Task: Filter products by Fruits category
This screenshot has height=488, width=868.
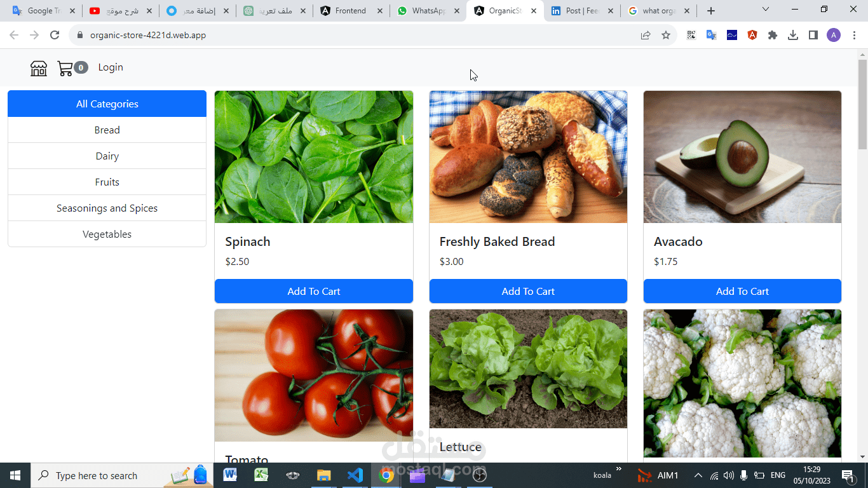Action: tap(107, 182)
